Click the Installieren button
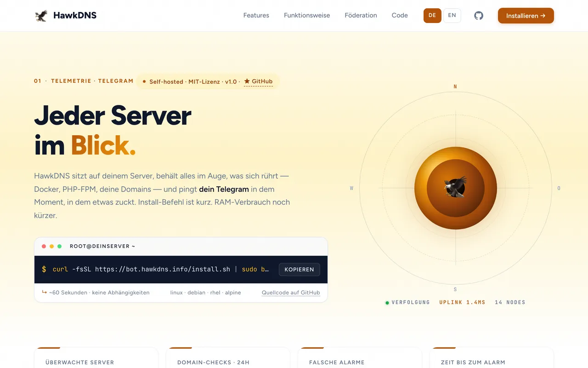The height and width of the screenshot is (368, 588). click(x=526, y=16)
